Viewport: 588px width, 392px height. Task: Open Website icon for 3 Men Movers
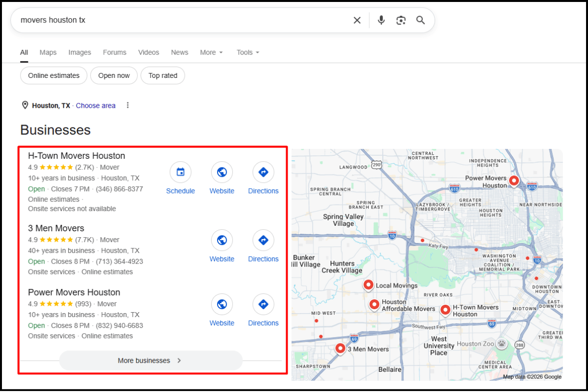[222, 240]
